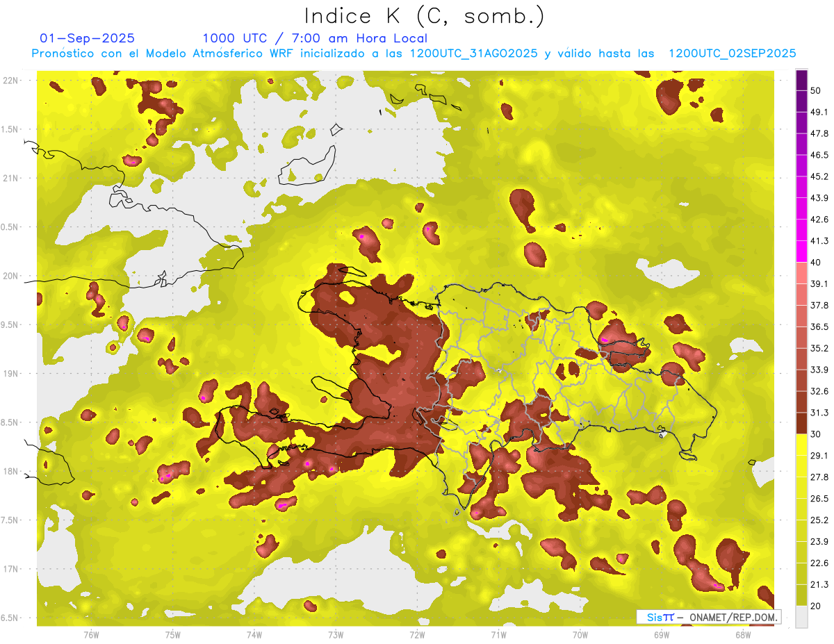Click colorbar label "43.9"

click(819, 198)
